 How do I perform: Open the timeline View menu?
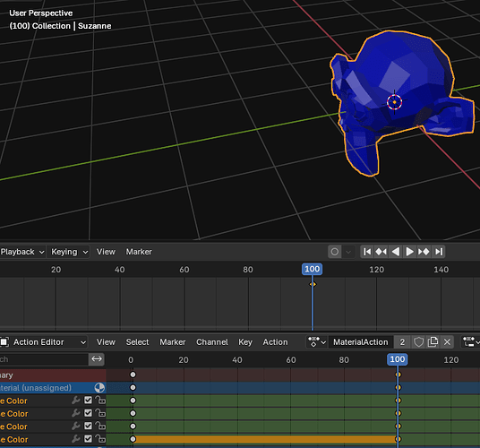coord(106,252)
